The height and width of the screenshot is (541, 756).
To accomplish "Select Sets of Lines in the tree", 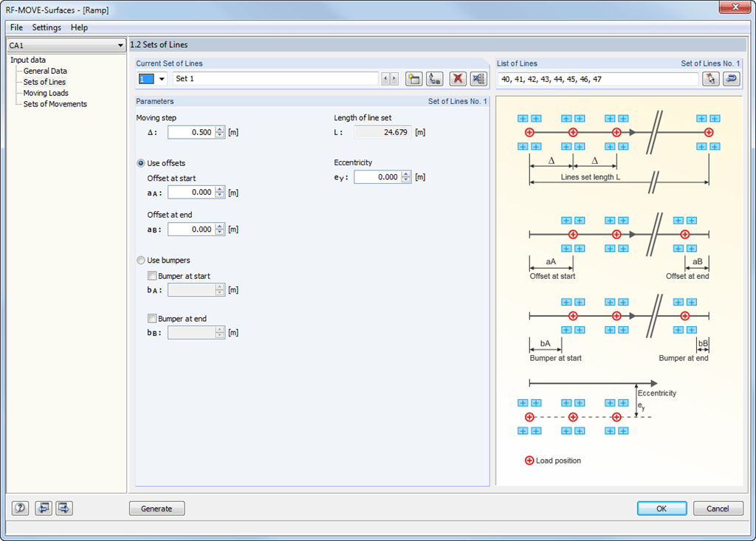I will (x=44, y=82).
